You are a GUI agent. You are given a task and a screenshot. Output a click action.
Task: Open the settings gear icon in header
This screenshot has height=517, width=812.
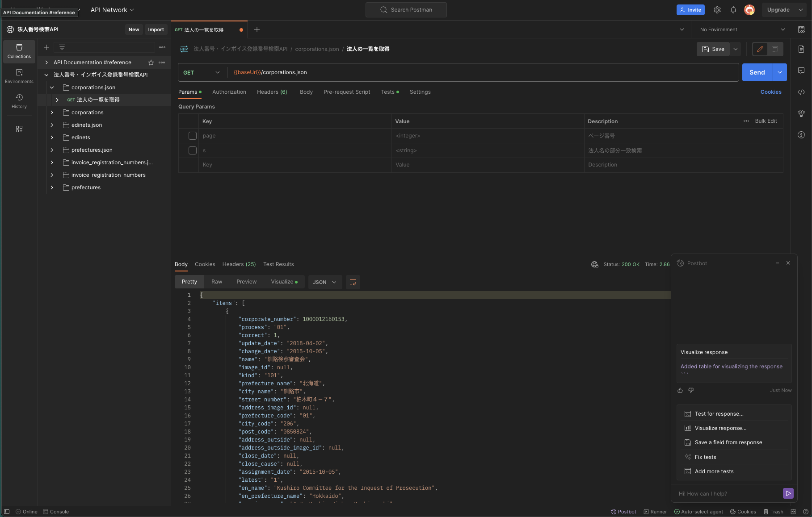717,10
